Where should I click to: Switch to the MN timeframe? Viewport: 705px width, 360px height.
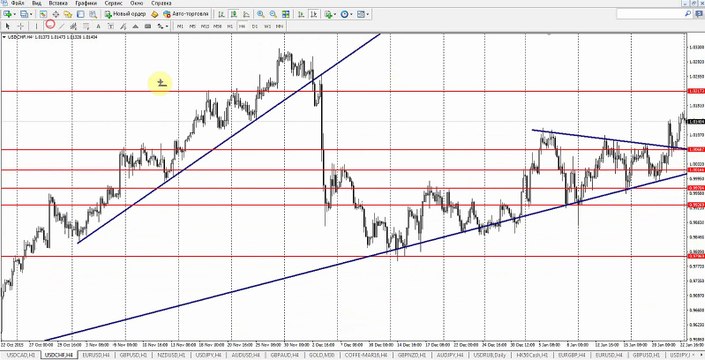point(279,26)
